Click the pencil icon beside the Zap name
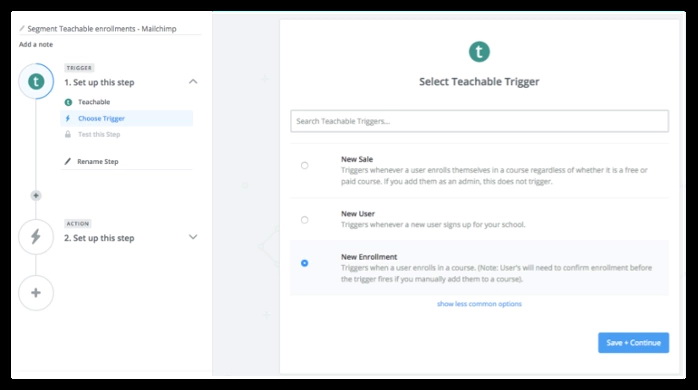698x390 pixels. [x=22, y=28]
